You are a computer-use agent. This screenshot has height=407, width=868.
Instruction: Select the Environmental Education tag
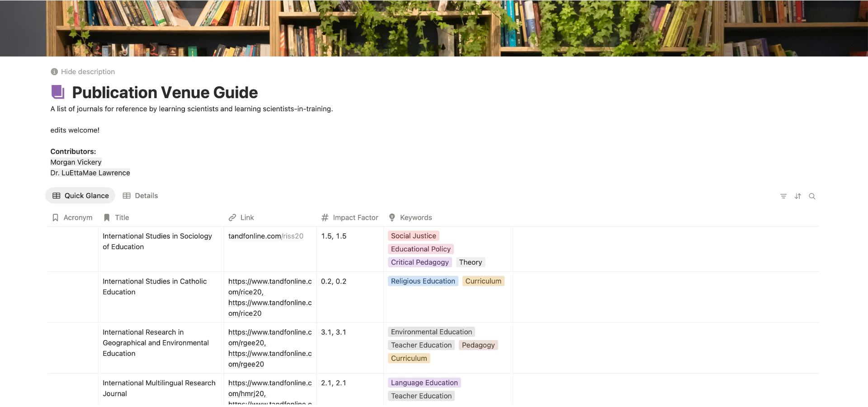432,331
